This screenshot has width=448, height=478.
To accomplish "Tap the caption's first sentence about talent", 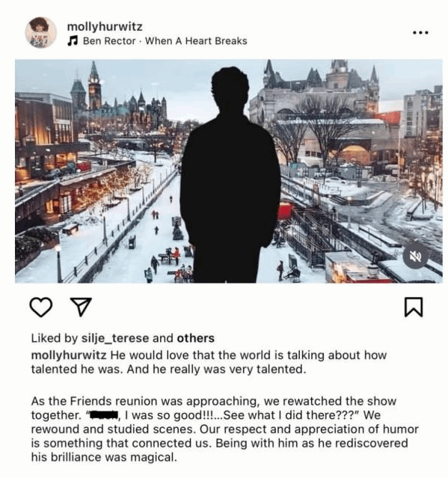I will point(209,362).
